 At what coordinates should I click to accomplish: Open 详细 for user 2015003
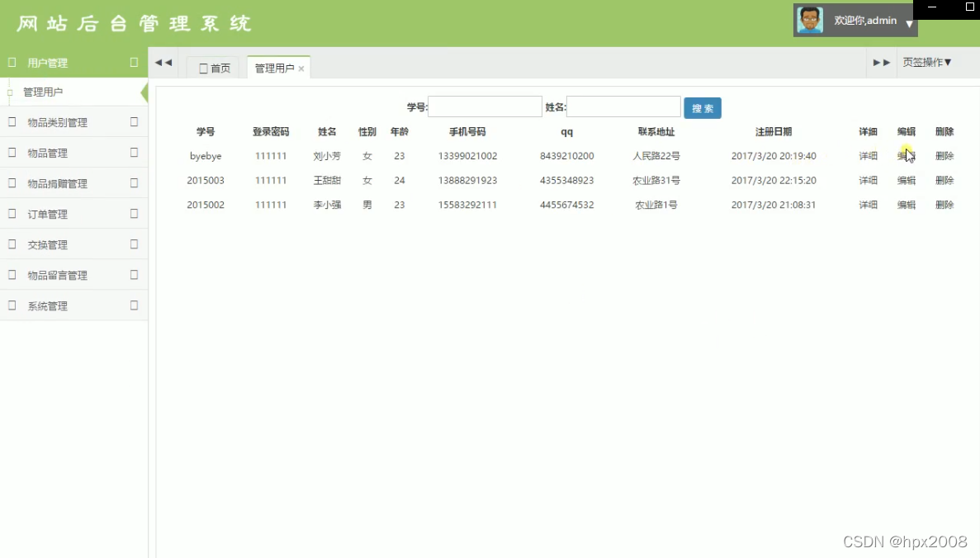tap(868, 181)
